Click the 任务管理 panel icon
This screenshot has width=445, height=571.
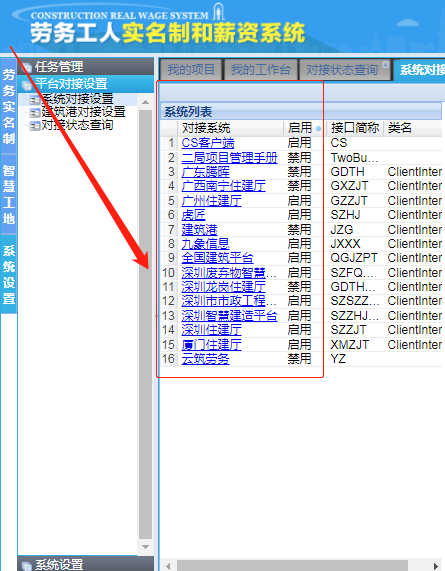coord(26,67)
